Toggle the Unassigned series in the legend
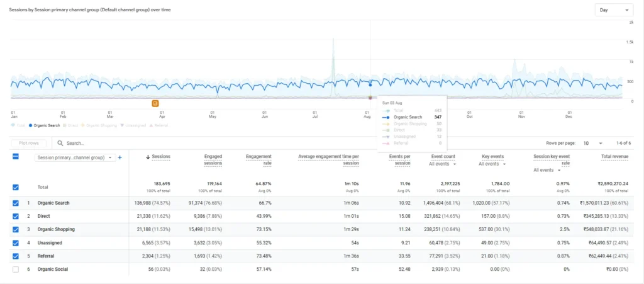This screenshot has width=644, height=284. click(133, 125)
